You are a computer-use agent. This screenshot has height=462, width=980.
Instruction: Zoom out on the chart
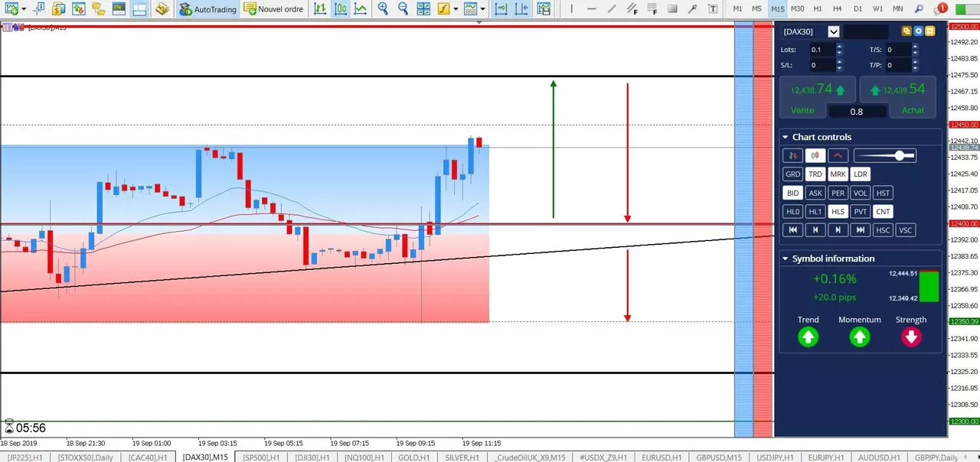tap(403, 9)
